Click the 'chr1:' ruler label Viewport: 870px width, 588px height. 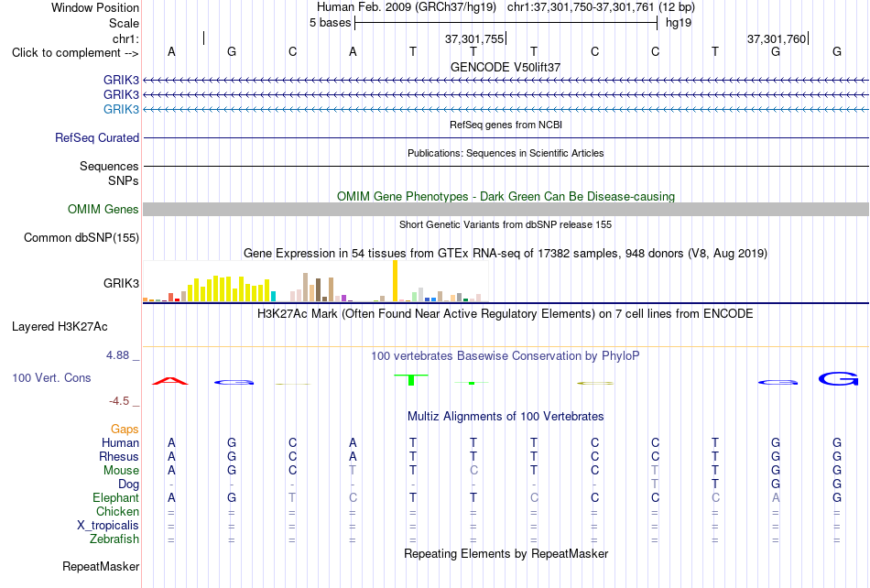(125, 38)
